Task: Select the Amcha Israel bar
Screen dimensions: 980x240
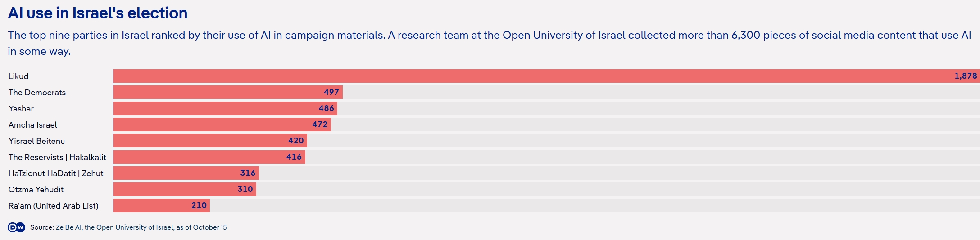Action: click(x=222, y=124)
